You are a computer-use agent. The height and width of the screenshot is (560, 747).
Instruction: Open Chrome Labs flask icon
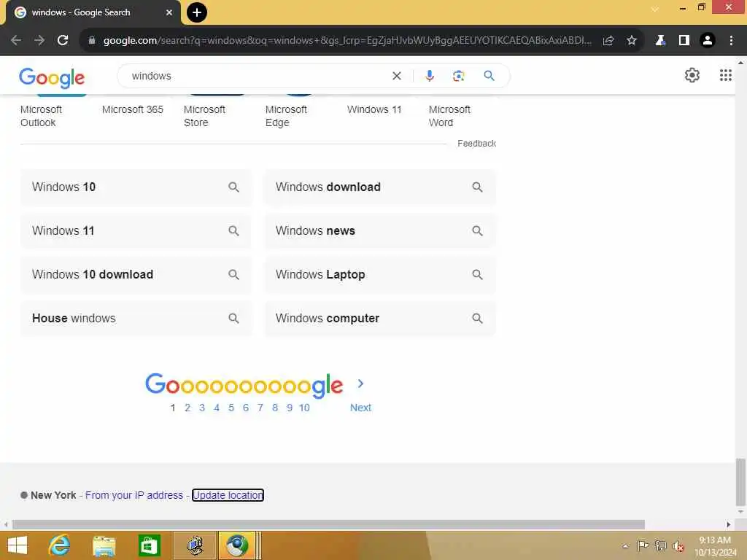point(660,41)
